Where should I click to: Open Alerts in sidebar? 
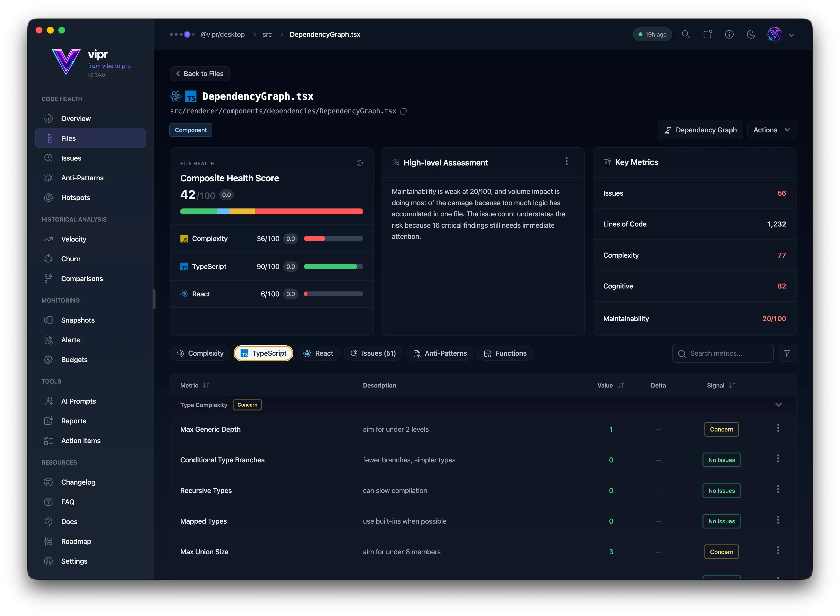[91, 340]
